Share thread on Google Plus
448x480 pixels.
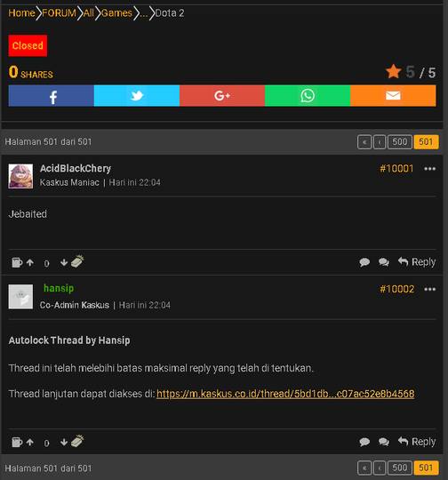pos(222,96)
